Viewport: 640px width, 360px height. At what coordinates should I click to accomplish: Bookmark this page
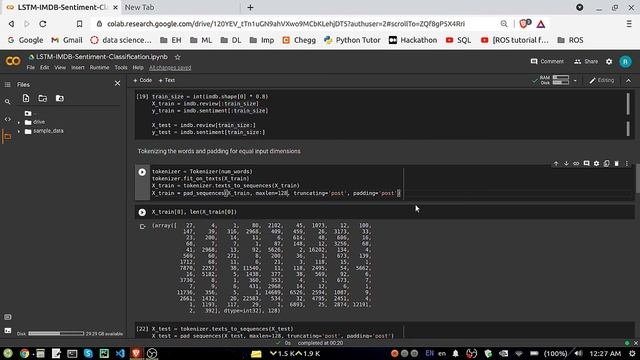pos(80,24)
